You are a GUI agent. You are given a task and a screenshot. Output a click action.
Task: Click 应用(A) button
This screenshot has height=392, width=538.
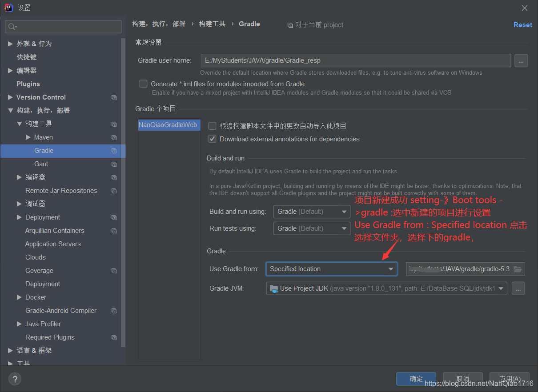coord(510,379)
